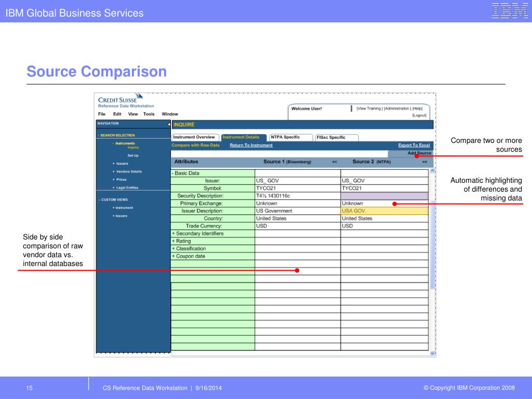Select 'T4½ 1430116c' cell

click(298, 196)
